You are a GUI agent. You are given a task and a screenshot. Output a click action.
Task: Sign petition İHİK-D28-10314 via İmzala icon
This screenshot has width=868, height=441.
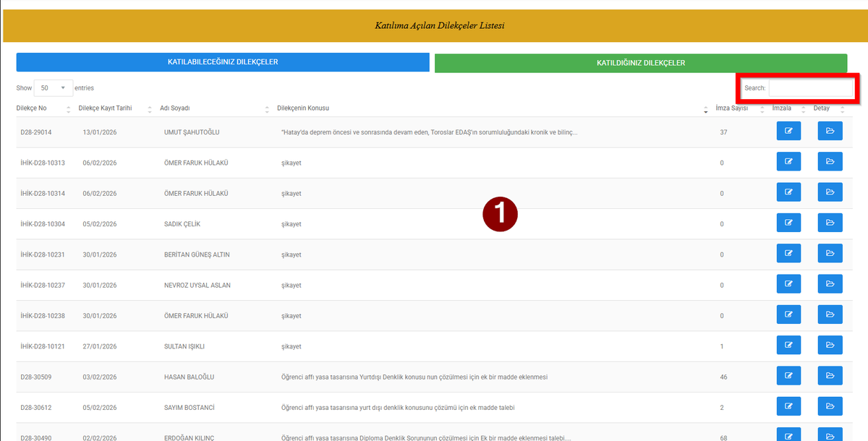pyautogui.click(x=788, y=192)
